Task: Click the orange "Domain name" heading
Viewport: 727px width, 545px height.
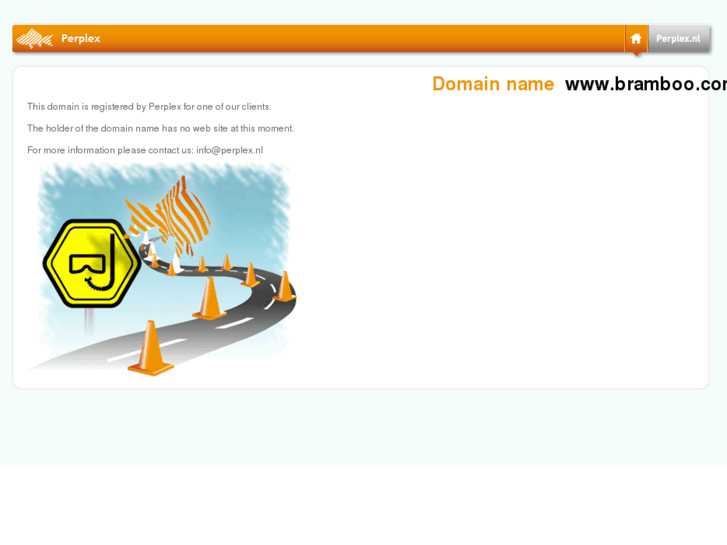Action: coord(493,84)
